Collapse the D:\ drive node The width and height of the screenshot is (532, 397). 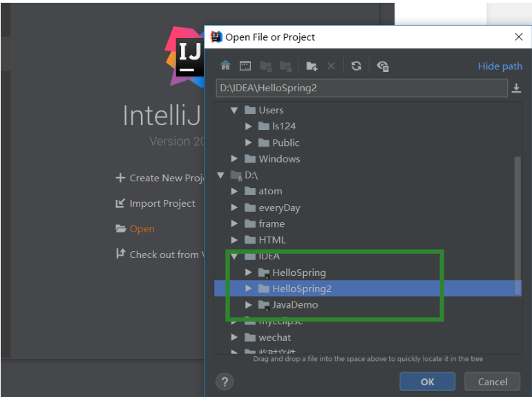tap(220, 175)
